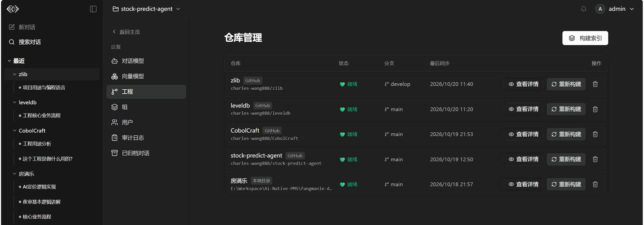View details for zlib

point(523,84)
